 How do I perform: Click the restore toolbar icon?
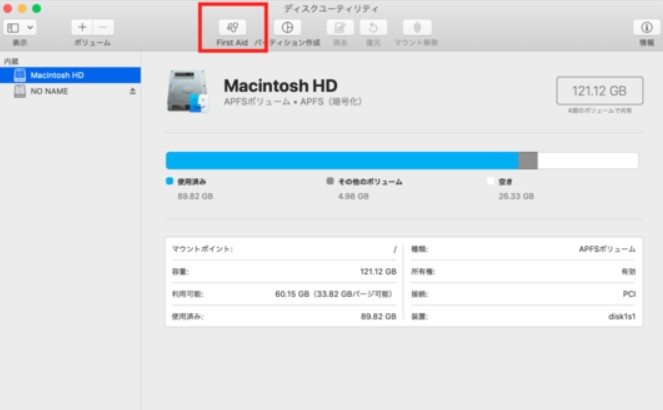(x=373, y=27)
